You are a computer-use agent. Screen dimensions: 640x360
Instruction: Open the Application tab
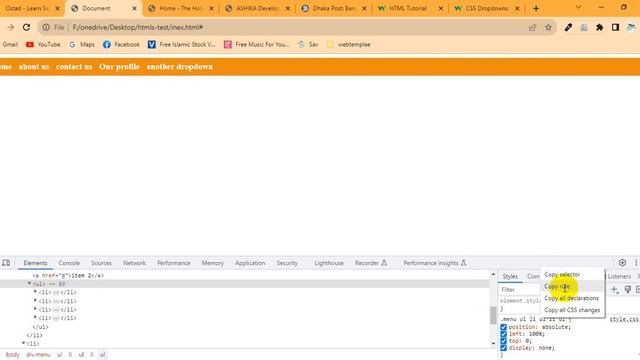tap(250, 263)
